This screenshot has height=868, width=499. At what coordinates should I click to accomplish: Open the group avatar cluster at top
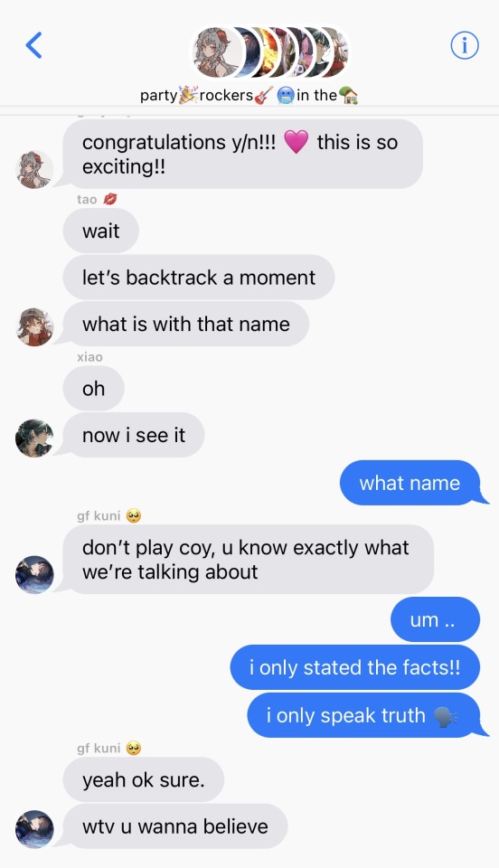[x=270, y=52]
